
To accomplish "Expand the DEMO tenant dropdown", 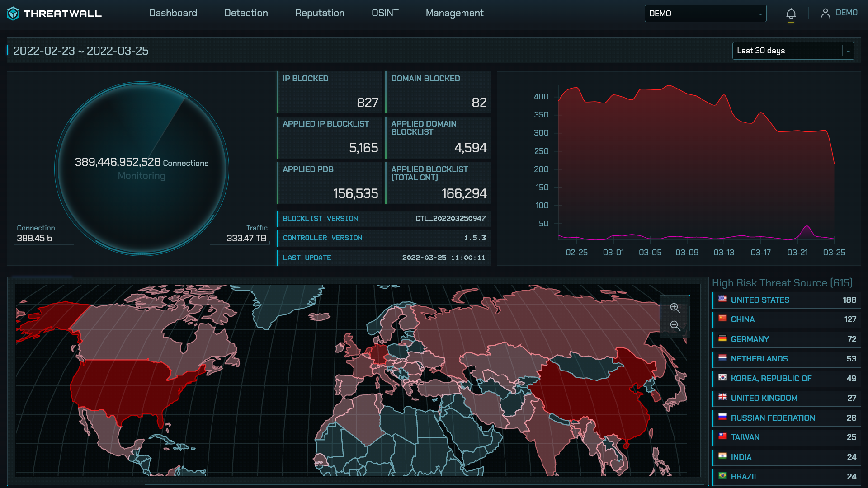I will 705,14.
